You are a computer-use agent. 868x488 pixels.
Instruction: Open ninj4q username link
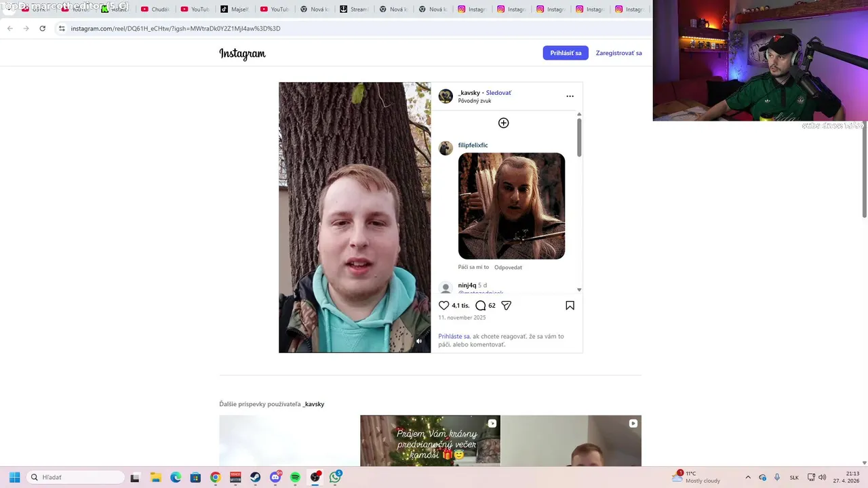(x=467, y=285)
